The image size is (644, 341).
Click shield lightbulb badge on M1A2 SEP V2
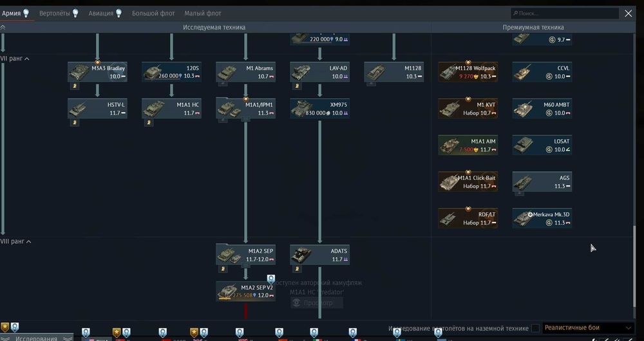270,279
